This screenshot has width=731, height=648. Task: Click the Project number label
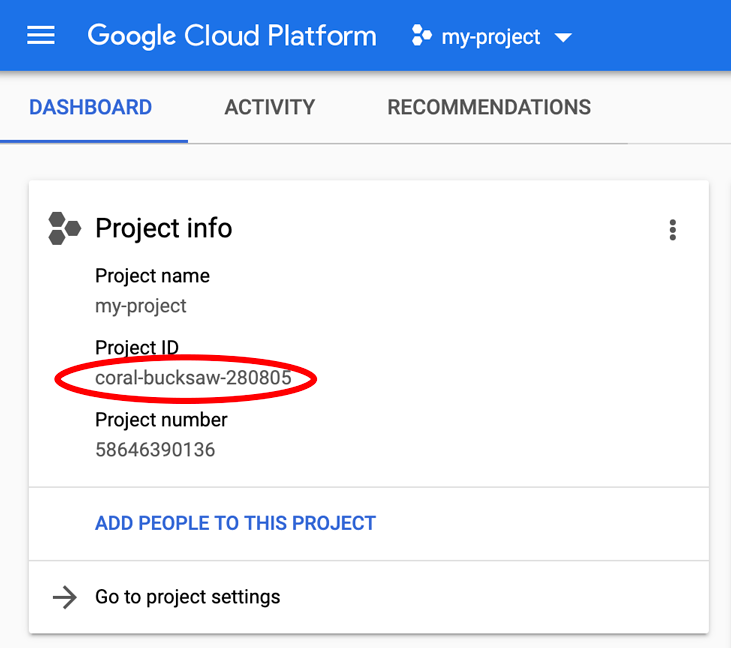coord(161,420)
